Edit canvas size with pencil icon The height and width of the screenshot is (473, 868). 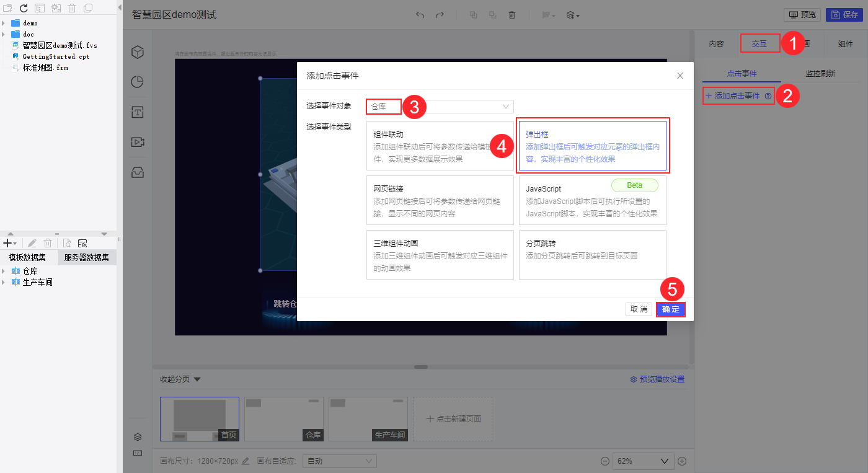click(246, 461)
